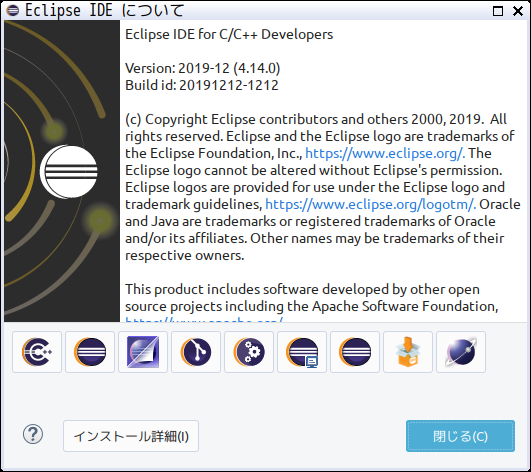Image resolution: width=531 pixels, height=472 pixels.
Task: Open the https://www.eclipse.org/ link
Action: (x=385, y=153)
